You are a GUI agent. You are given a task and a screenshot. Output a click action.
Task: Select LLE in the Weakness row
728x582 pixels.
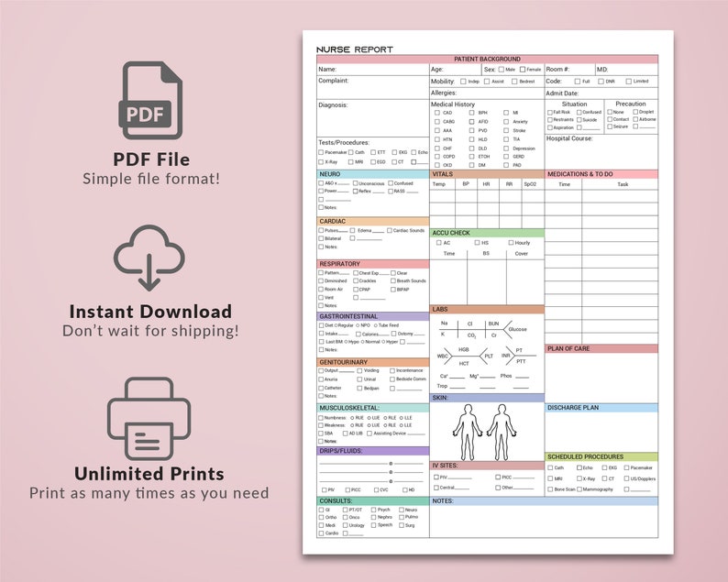(402, 425)
